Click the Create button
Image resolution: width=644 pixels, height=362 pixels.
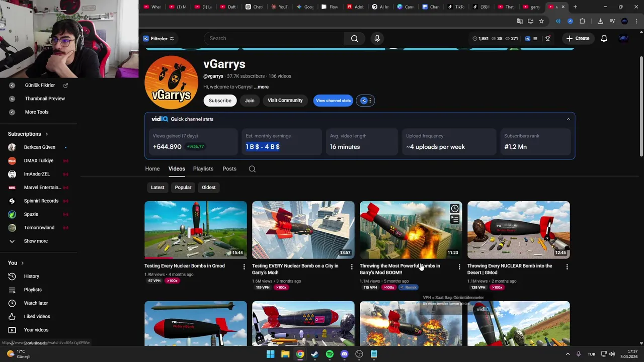click(x=578, y=38)
